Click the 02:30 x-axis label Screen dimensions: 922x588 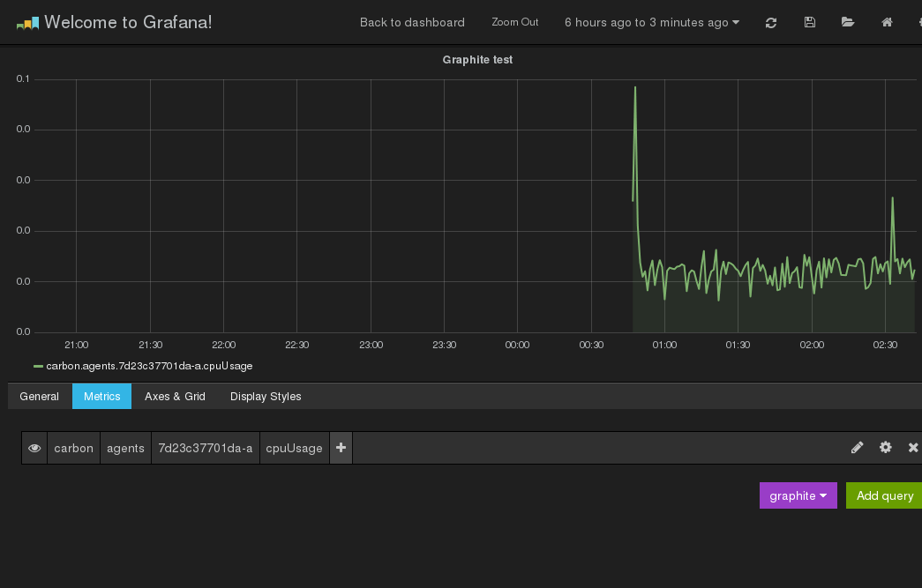[885, 345]
